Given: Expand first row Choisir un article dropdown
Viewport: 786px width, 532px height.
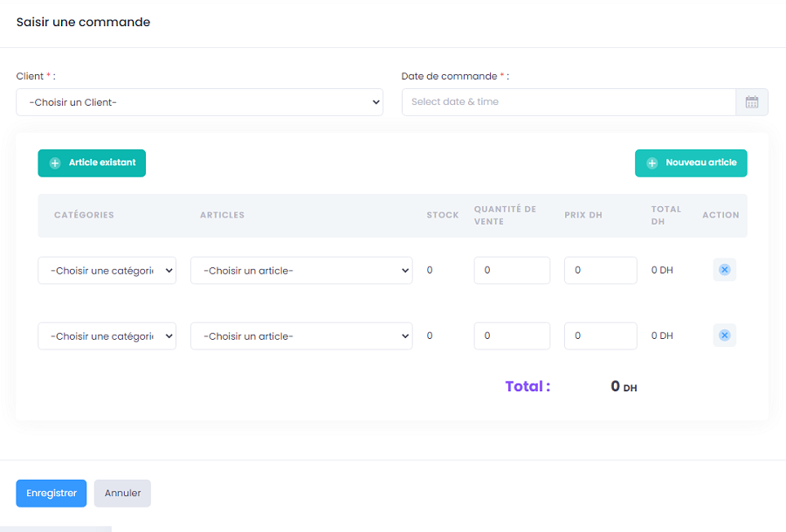Looking at the screenshot, I should click(x=301, y=271).
